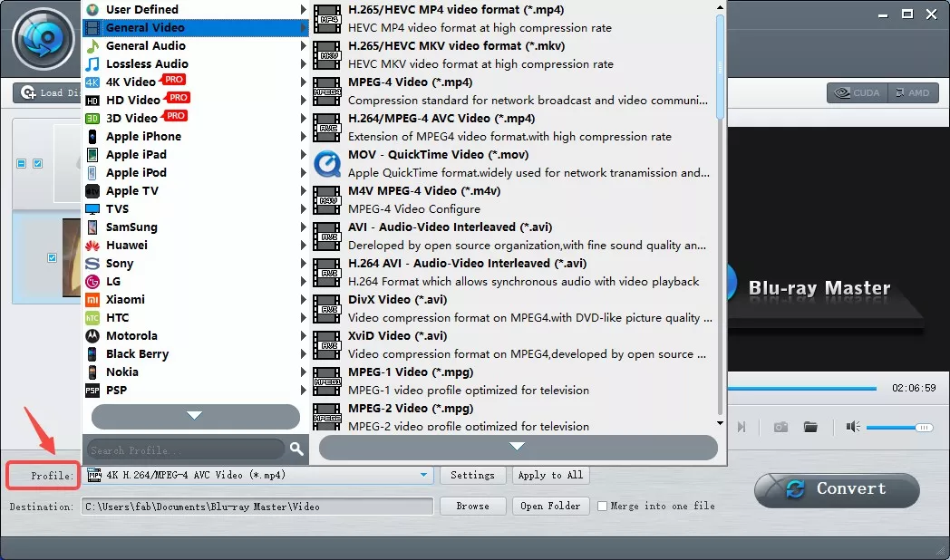The width and height of the screenshot is (950, 560).
Task: Enable CUDA hardware acceleration
Action: coord(855,92)
